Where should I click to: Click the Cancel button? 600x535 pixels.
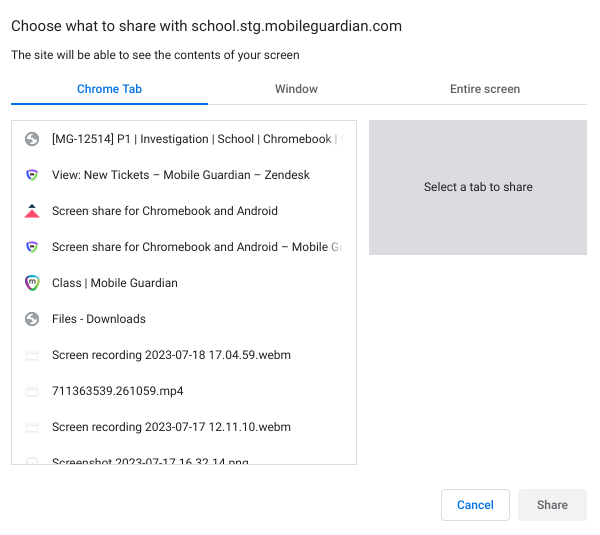coord(475,505)
